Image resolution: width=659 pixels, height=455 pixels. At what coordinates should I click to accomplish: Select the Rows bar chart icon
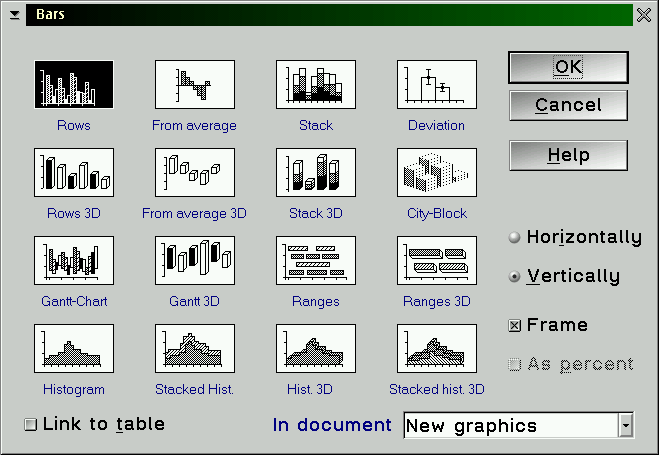pos(74,85)
